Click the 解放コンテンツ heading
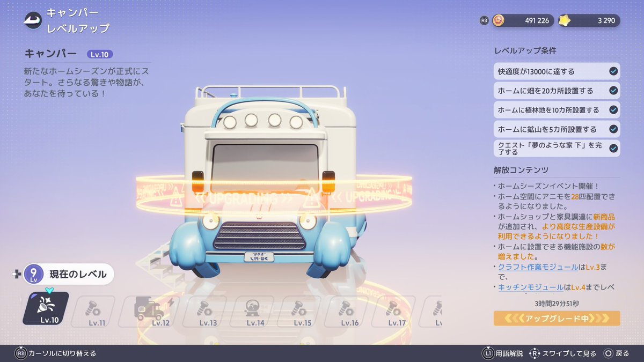644x362 pixels. click(521, 170)
